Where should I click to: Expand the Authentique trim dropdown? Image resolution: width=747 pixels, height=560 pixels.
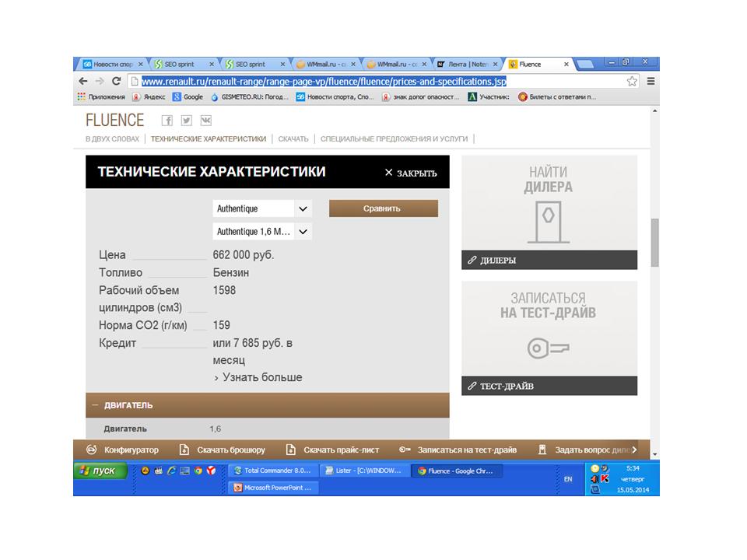point(262,208)
